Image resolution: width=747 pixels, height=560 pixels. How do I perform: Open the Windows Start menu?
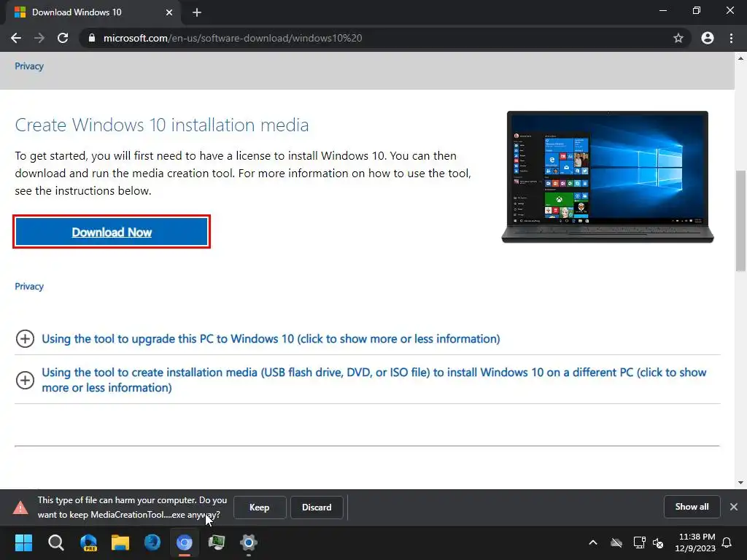23,542
